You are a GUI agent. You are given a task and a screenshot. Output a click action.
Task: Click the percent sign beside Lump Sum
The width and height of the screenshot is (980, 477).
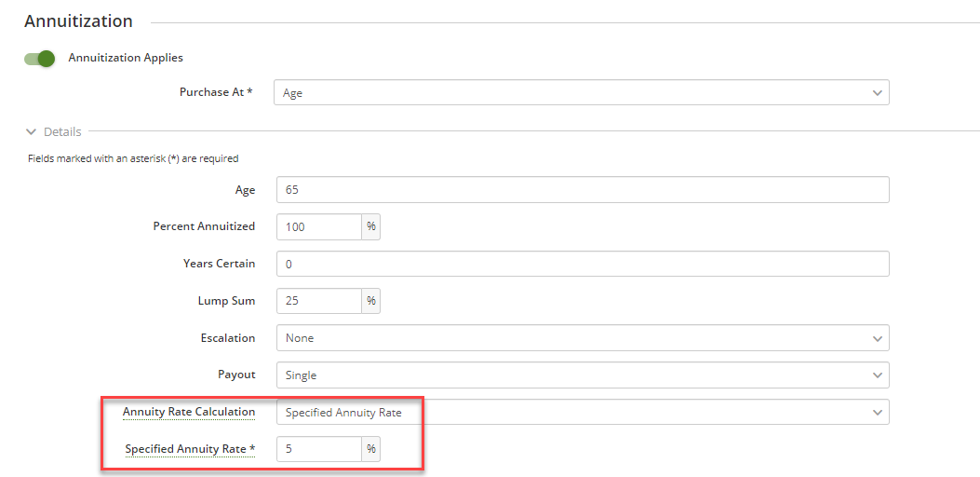tap(370, 301)
